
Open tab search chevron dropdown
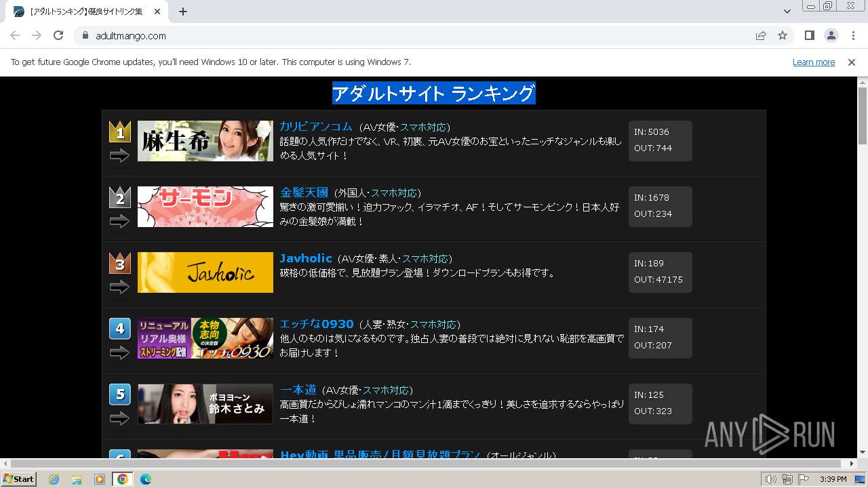(787, 12)
